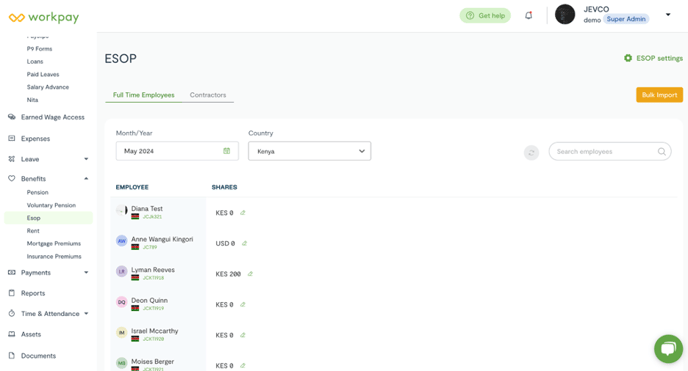Image resolution: width=688 pixels, height=371 pixels.
Task: Click employee name Israel Mccarthy
Action: click(x=154, y=331)
